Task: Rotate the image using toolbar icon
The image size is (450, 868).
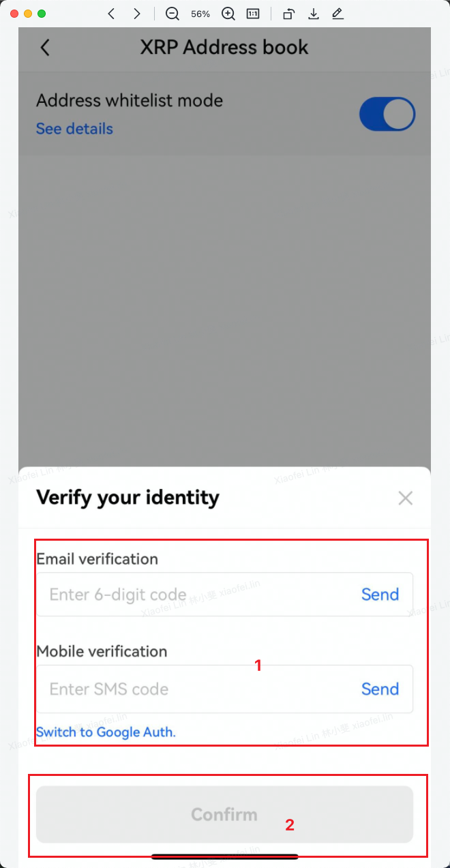Action: [x=288, y=14]
